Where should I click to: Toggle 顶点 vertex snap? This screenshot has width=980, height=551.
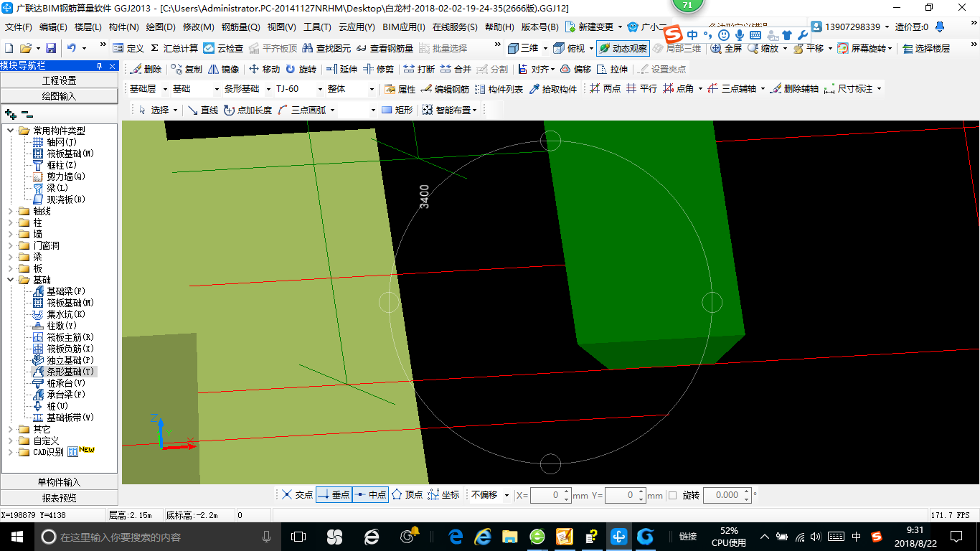(407, 495)
